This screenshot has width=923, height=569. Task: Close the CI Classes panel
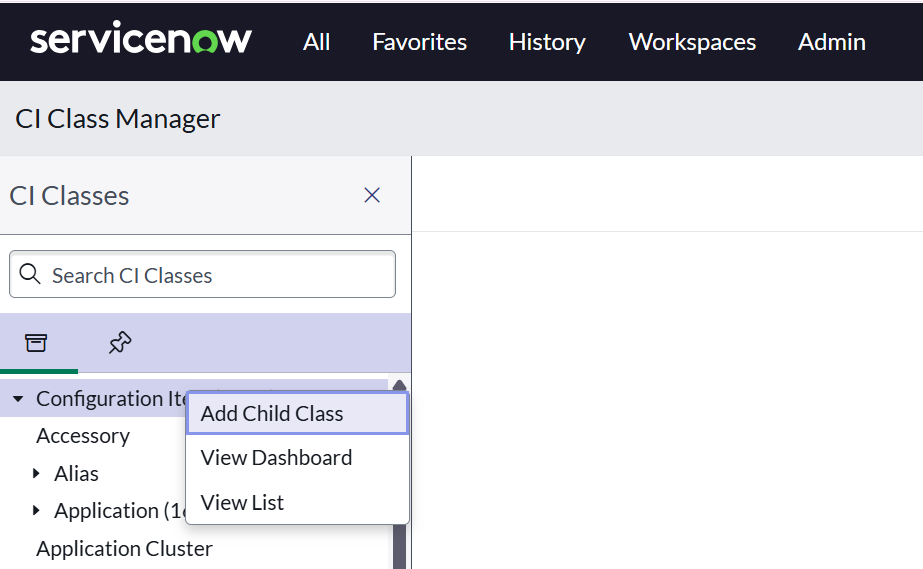(372, 195)
